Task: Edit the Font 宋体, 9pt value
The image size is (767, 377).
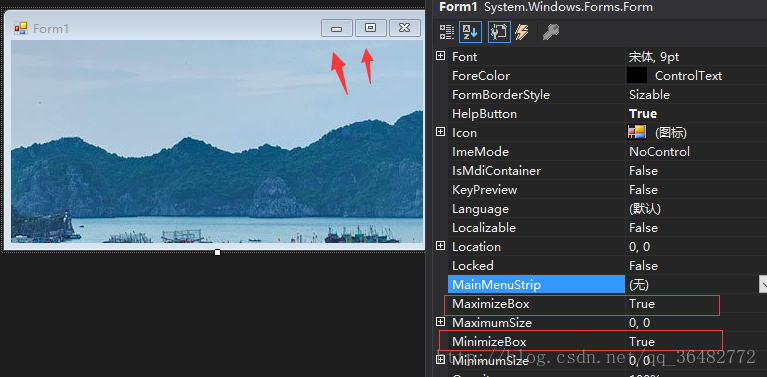Action: point(654,57)
